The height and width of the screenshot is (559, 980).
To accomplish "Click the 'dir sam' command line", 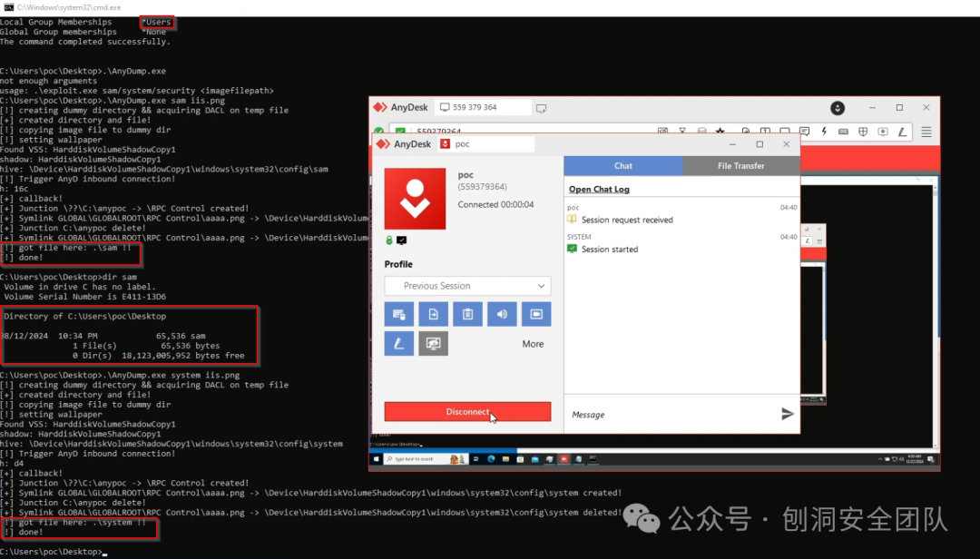I will (68, 277).
